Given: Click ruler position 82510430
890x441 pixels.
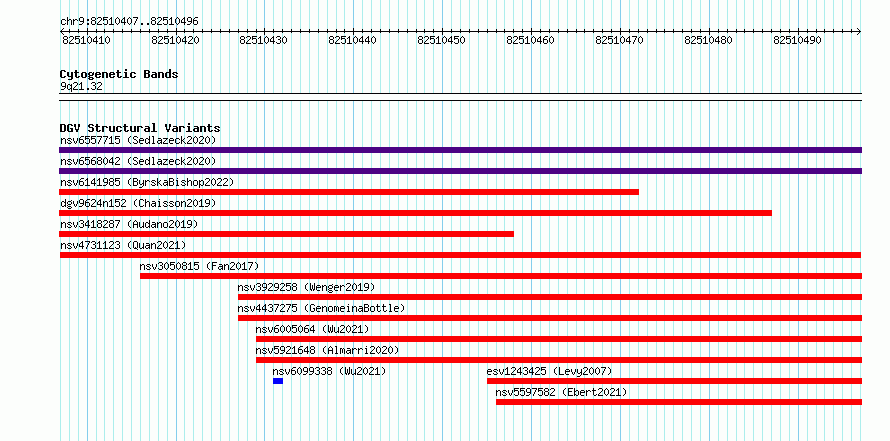Looking at the screenshot, I should point(263,40).
